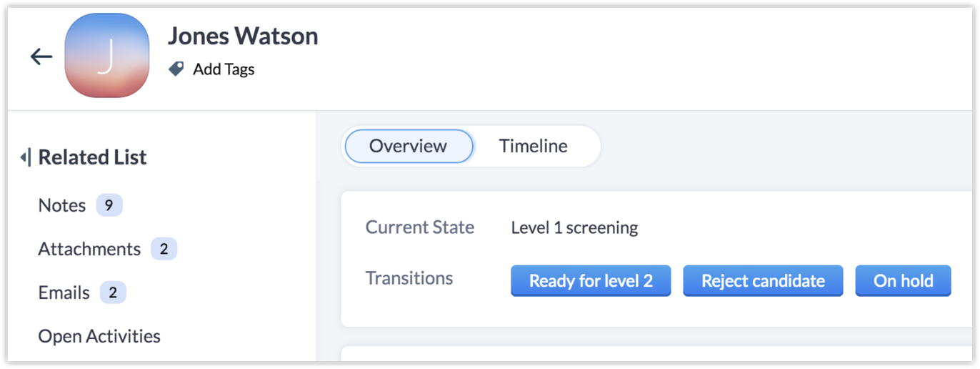The image size is (980, 369).
Task: Click the Related List heading
Action: coord(92,157)
